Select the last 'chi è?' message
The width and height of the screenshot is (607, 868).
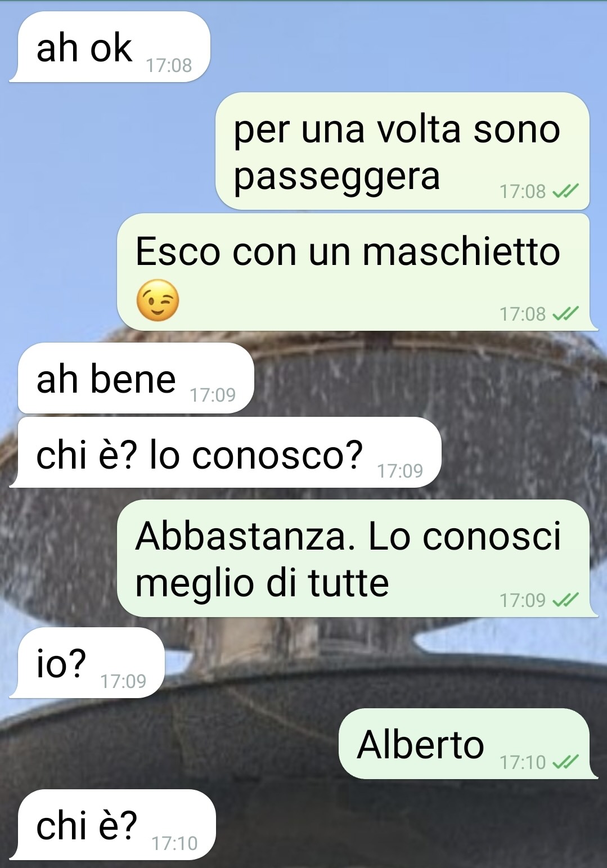pos(113,825)
